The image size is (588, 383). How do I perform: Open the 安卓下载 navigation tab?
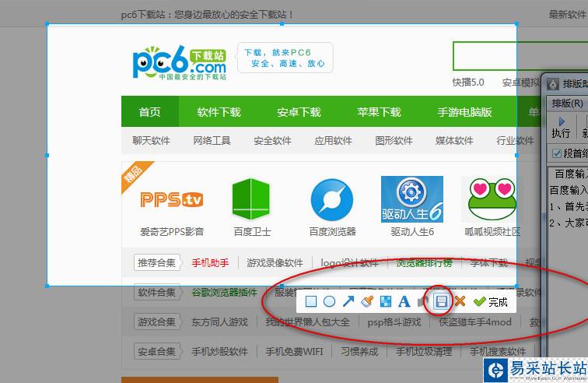[x=299, y=112]
